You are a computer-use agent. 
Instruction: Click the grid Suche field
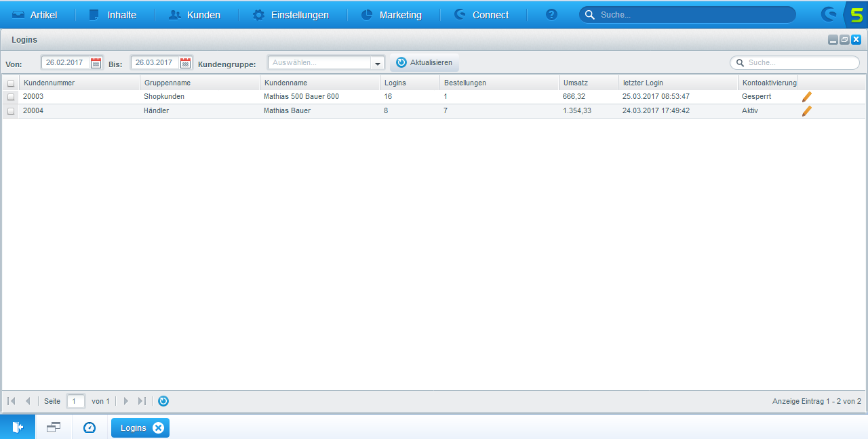(800, 62)
